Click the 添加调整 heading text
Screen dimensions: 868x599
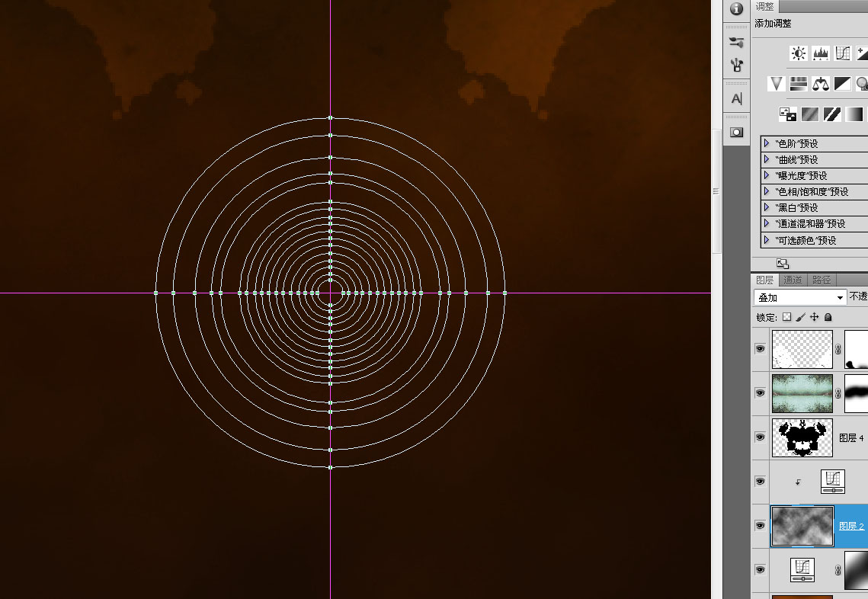click(773, 24)
